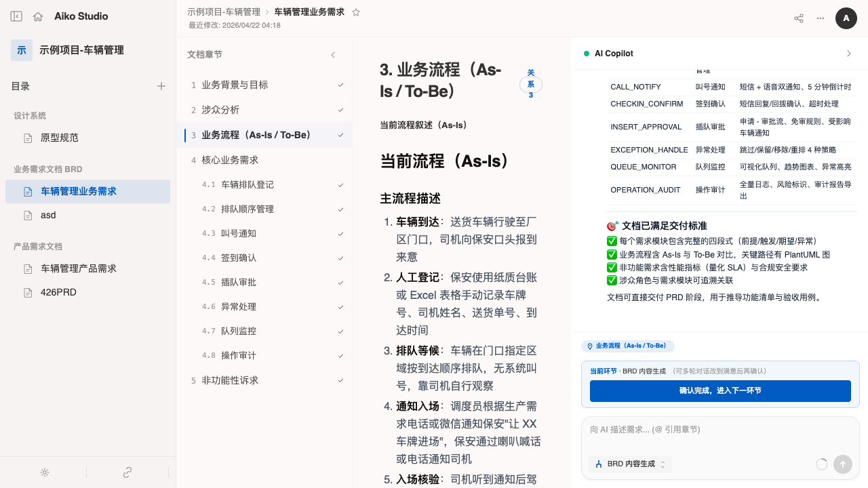
Task: Toggle checkmark for 排队顺序管理 section
Action: coord(341,209)
